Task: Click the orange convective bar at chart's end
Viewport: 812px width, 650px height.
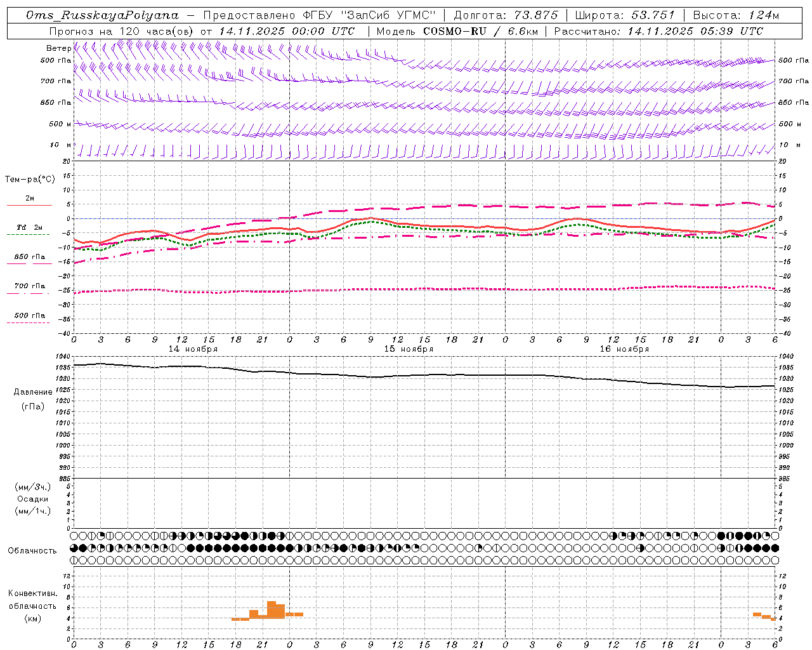Action: (x=773, y=619)
